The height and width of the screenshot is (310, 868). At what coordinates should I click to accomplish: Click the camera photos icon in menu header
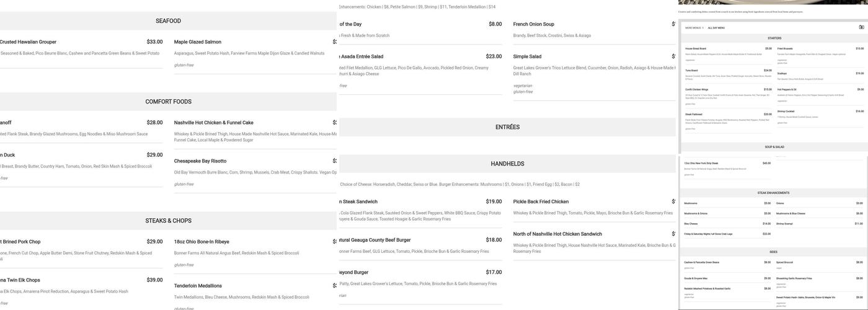tap(861, 27)
